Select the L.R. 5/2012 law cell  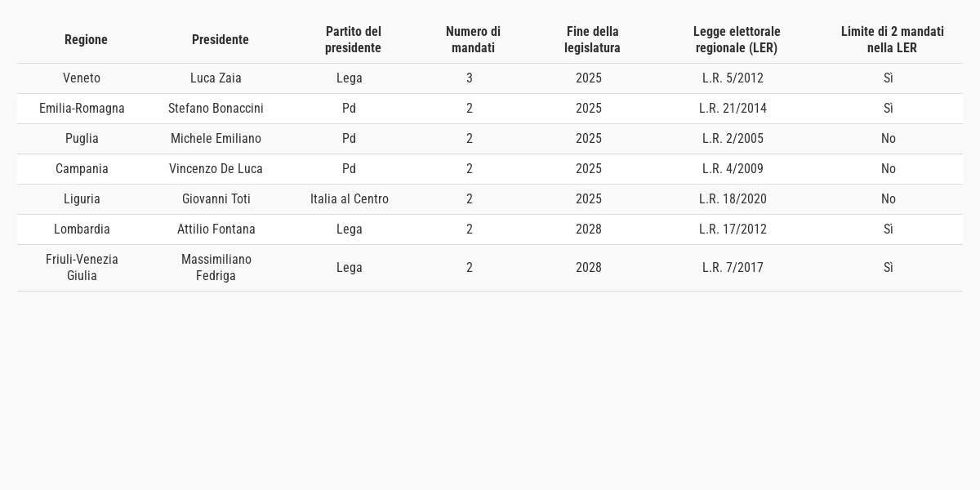coord(733,78)
